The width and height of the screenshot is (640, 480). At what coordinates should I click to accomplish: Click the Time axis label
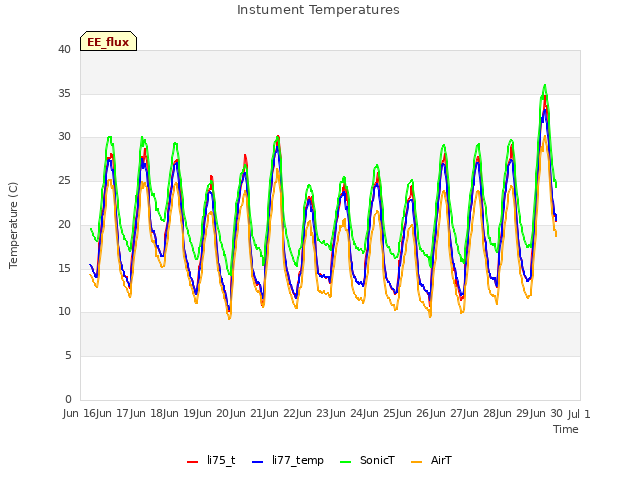pos(566,429)
